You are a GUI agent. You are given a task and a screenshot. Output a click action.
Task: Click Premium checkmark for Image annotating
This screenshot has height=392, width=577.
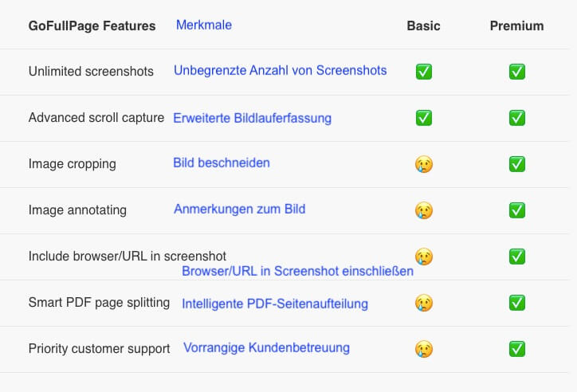tap(517, 210)
